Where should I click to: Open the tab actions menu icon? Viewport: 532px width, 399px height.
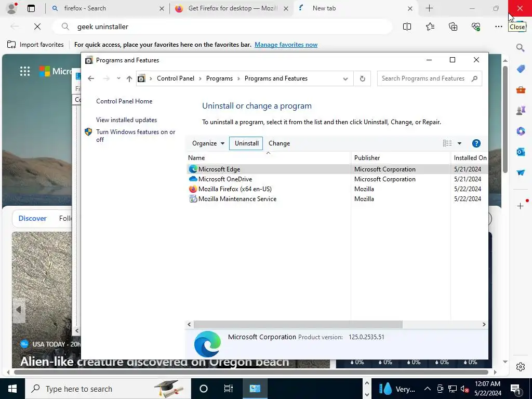click(x=31, y=8)
